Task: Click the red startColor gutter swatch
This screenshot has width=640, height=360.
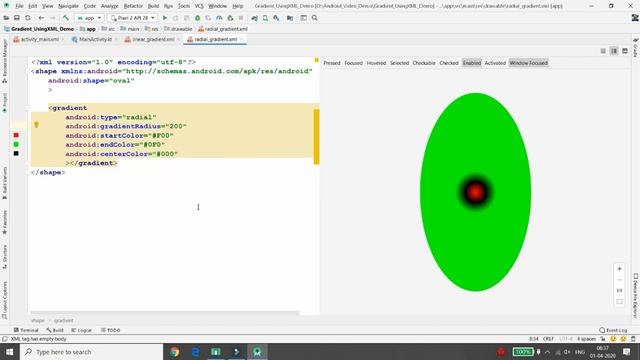Action: pyautogui.click(x=16, y=135)
